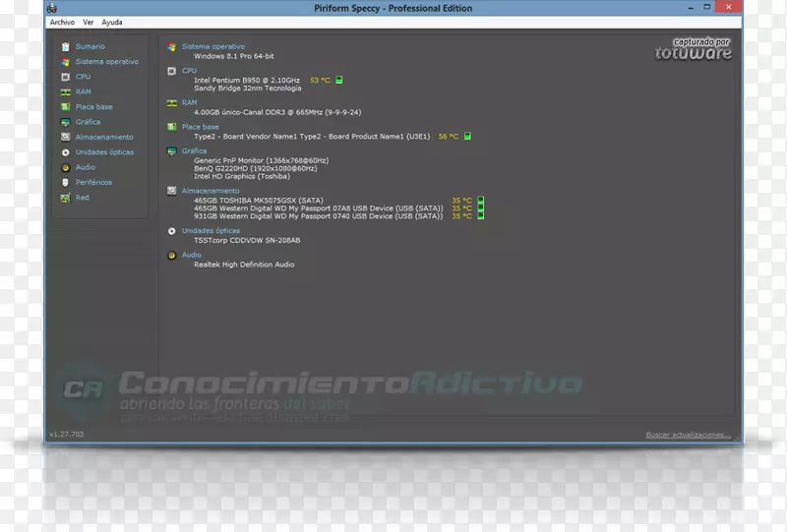Click the Red network icon in the sidebar

(65, 198)
